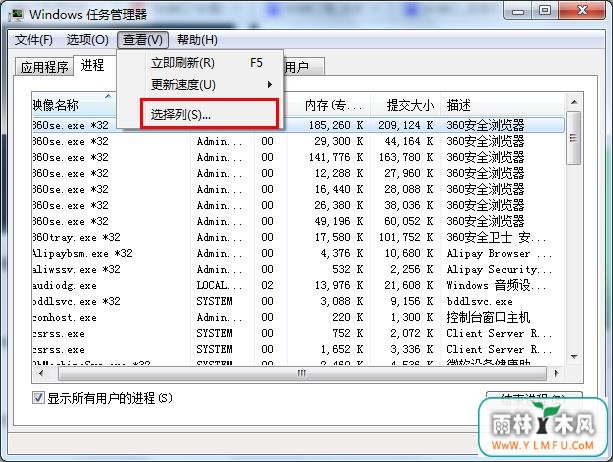This screenshot has width=613, height=462.
Task: Click the 02 CPU value for audiodg.exe
Action: pyautogui.click(x=267, y=285)
